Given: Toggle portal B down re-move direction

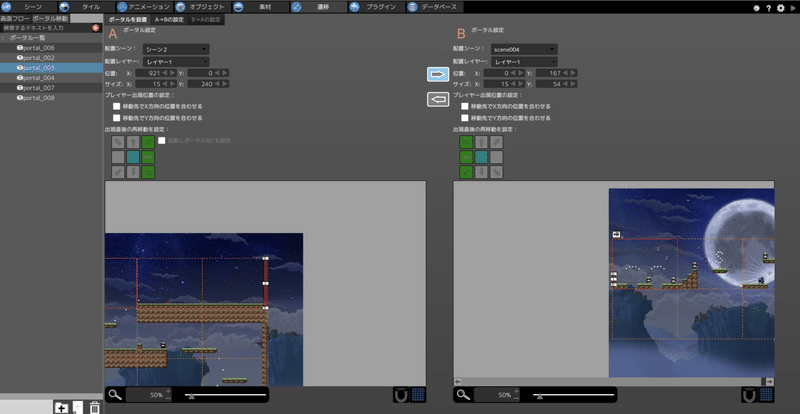Looking at the screenshot, I should tap(481, 172).
